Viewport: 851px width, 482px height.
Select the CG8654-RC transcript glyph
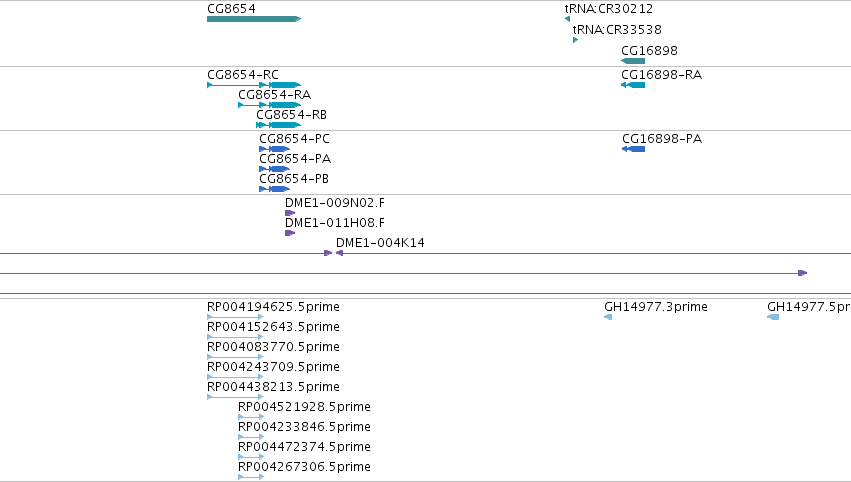[x=254, y=85]
